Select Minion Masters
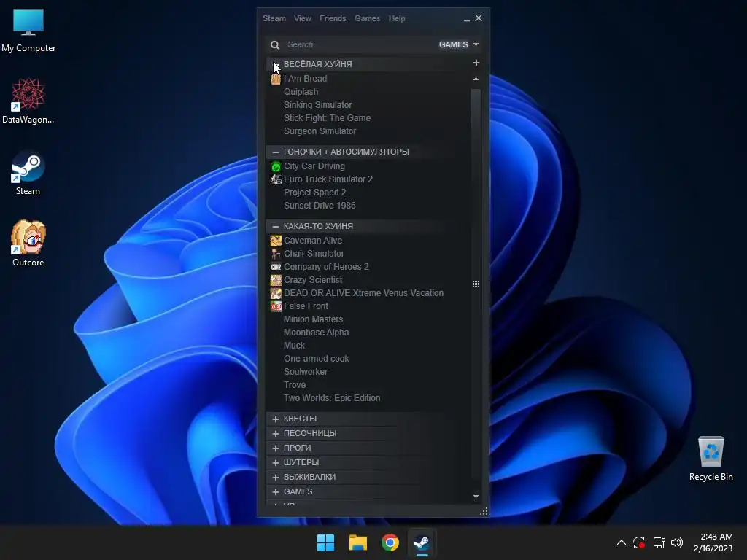 click(314, 319)
